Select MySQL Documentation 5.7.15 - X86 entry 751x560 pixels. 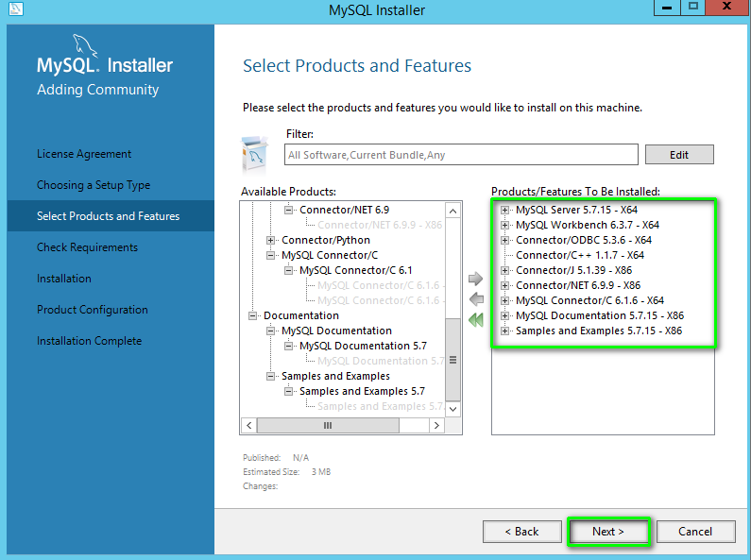[600, 316]
